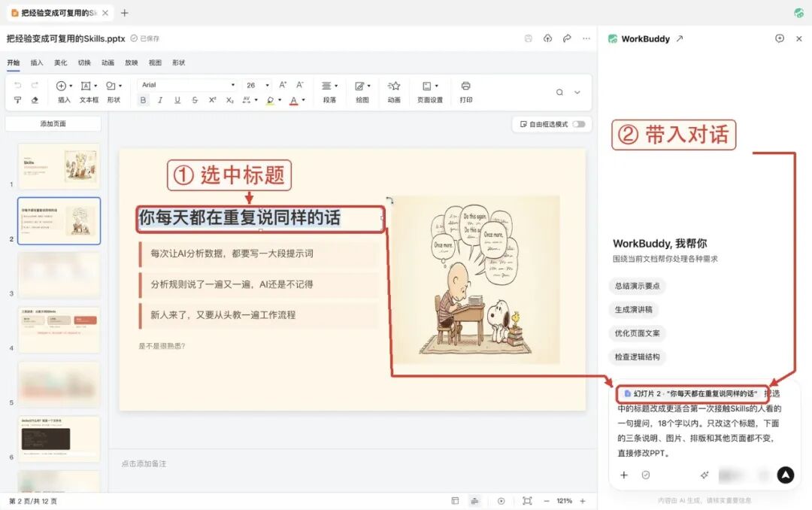
Task: Click the cloud upload icon
Action: tap(547, 38)
